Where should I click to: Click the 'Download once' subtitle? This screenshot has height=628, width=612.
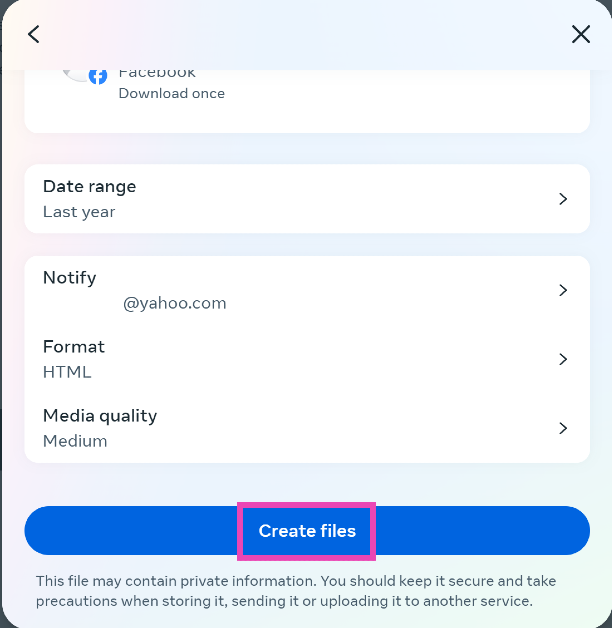(171, 94)
